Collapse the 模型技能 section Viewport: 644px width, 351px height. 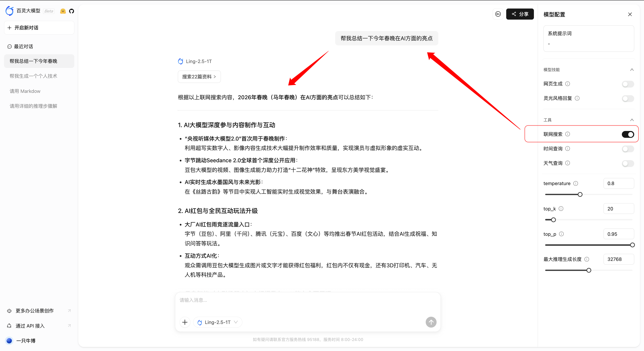click(632, 70)
